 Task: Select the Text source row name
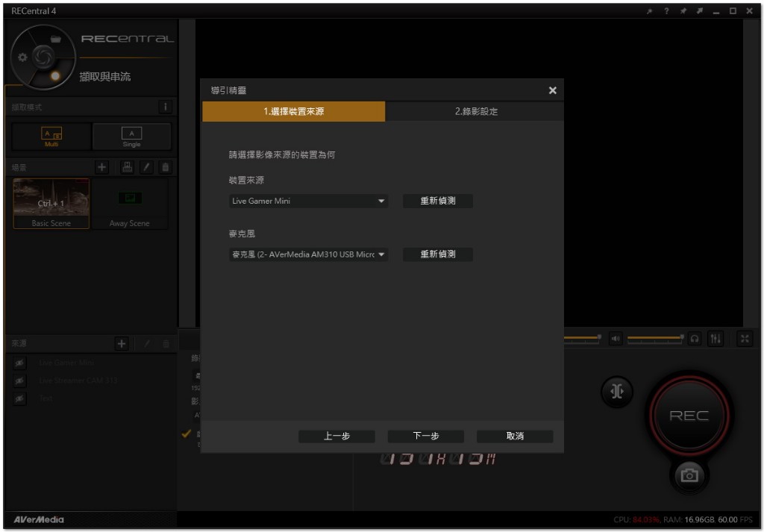pos(46,398)
